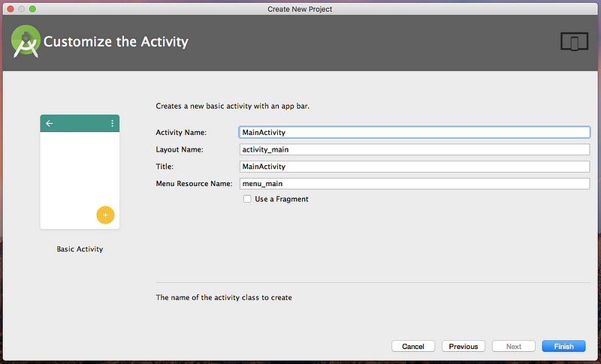This screenshot has width=601, height=364.
Task: Select the Title text field
Action: [x=415, y=167]
